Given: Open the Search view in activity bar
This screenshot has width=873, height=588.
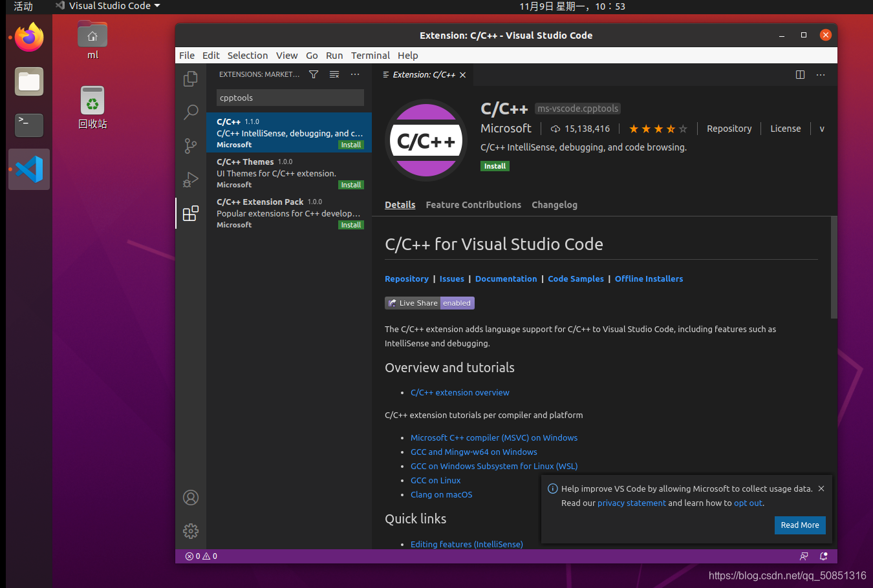Looking at the screenshot, I should pos(191,112).
